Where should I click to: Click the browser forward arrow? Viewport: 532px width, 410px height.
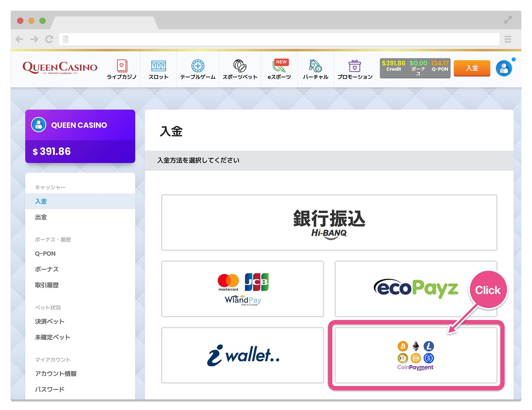click(34, 39)
